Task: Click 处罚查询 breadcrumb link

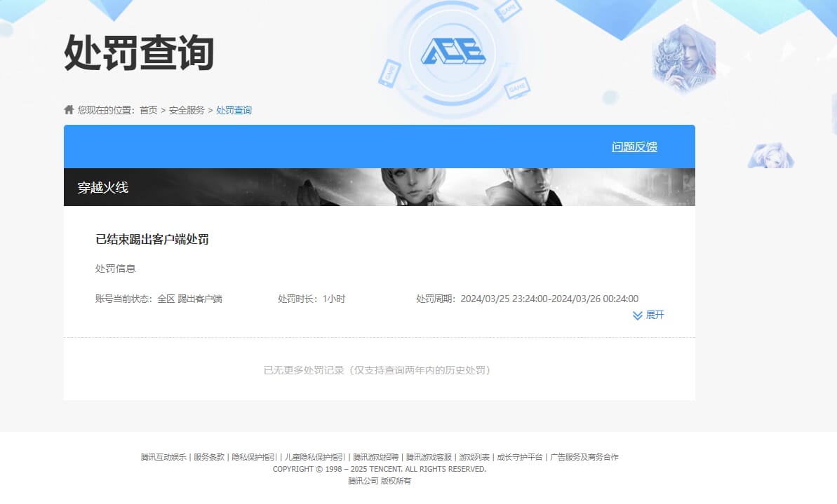Action: click(x=234, y=110)
